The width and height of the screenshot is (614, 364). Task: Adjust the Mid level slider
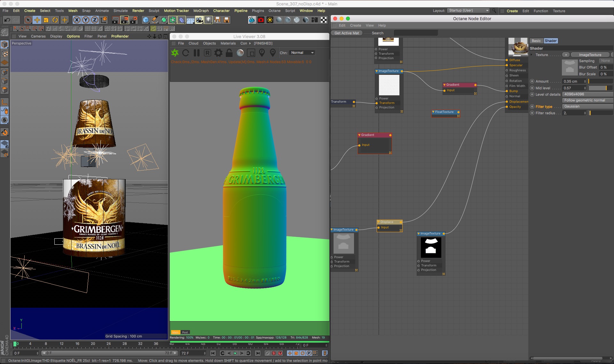(x=600, y=88)
